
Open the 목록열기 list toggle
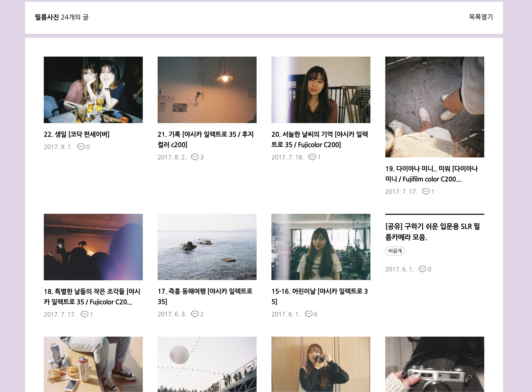click(x=481, y=17)
